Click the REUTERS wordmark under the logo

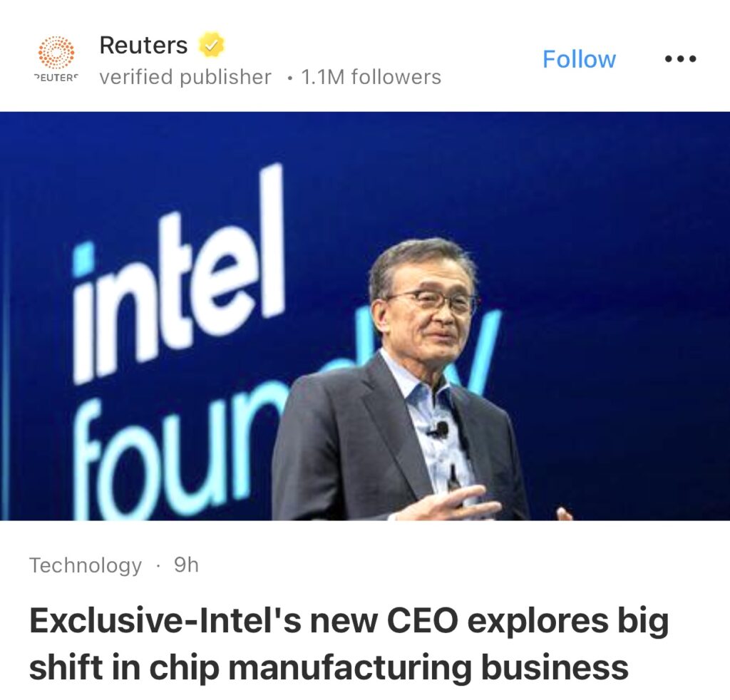(x=56, y=77)
